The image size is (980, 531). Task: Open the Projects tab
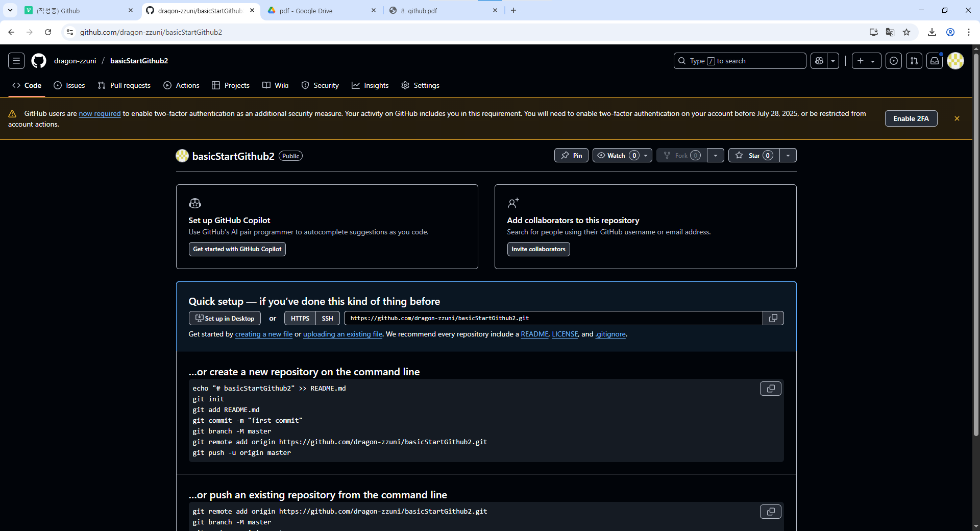[231, 85]
